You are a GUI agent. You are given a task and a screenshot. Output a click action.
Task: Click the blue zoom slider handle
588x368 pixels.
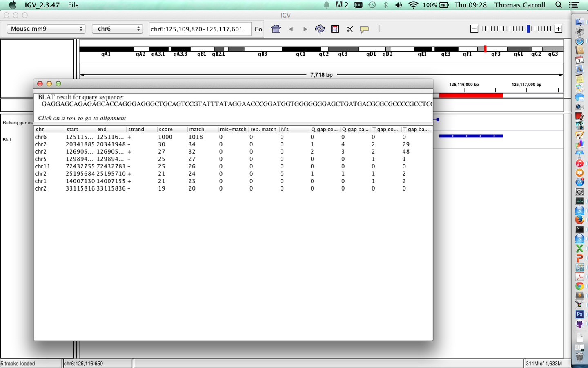pos(528,29)
